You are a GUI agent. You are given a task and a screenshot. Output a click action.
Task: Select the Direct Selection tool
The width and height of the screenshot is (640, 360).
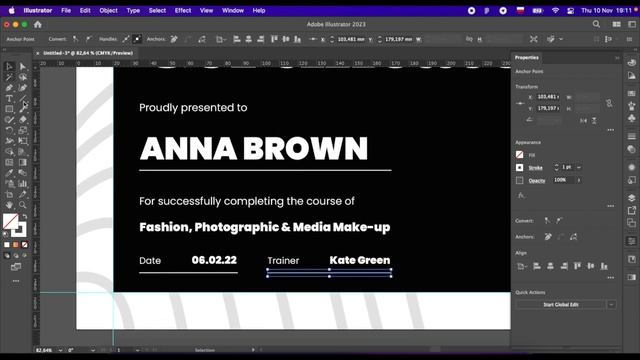coord(22,66)
